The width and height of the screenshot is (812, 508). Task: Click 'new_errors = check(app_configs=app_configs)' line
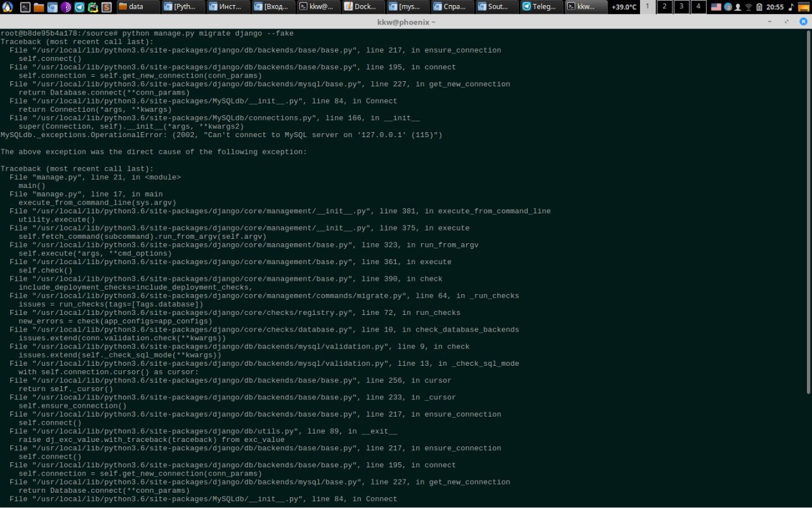115,321
